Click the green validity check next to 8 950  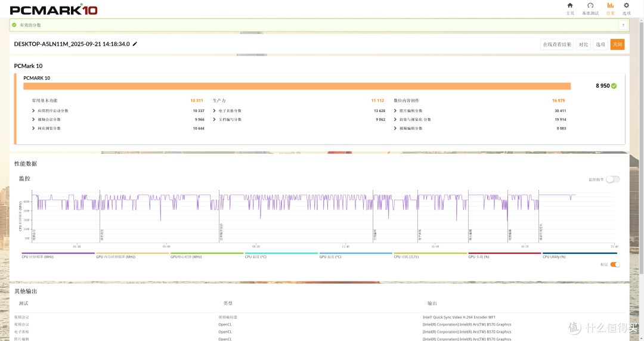(x=614, y=86)
